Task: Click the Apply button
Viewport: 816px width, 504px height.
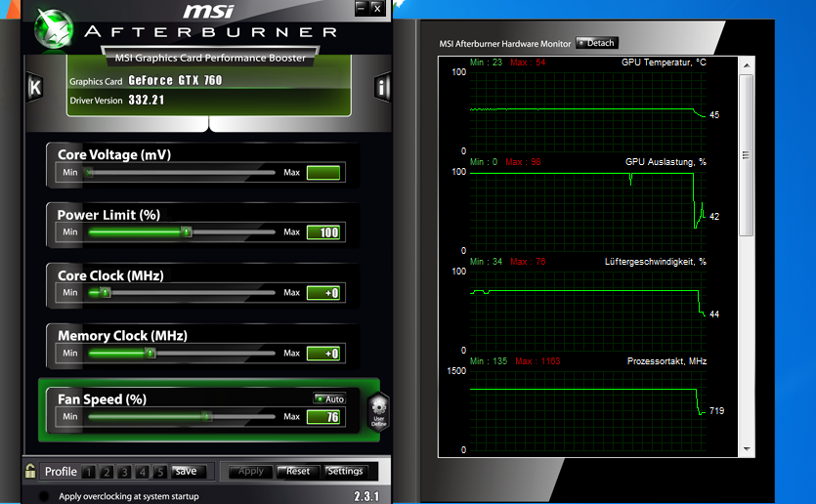Action: pos(251,471)
